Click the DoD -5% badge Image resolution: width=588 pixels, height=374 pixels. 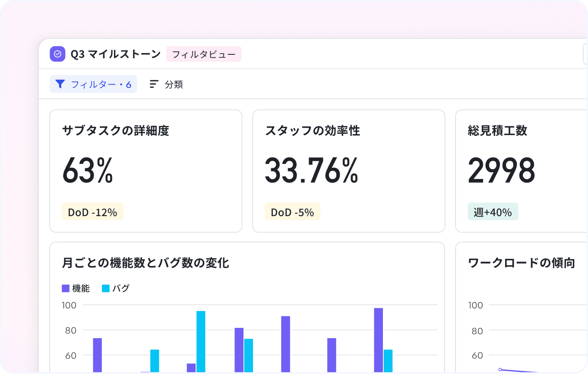(x=292, y=212)
